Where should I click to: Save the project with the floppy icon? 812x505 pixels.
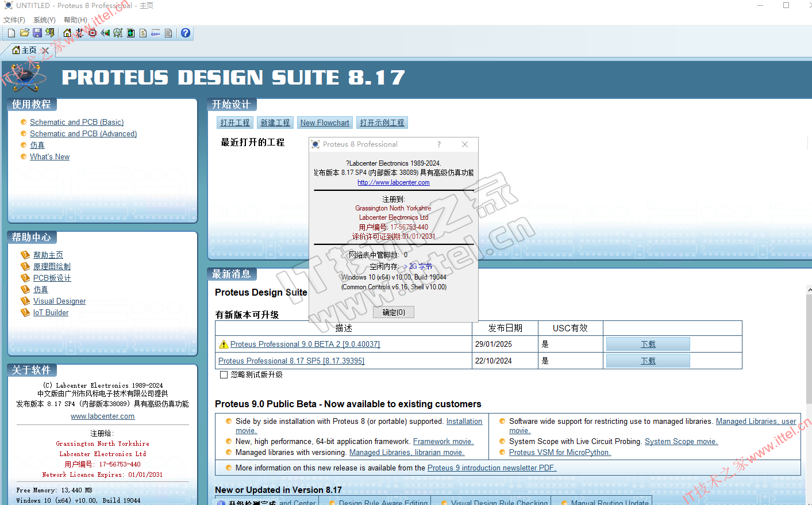pos(37,33)
